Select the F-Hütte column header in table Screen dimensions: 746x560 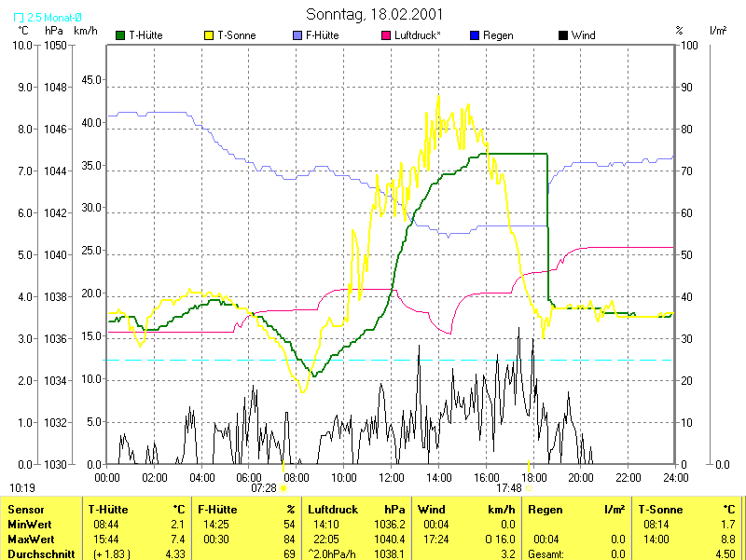point(218,510)
